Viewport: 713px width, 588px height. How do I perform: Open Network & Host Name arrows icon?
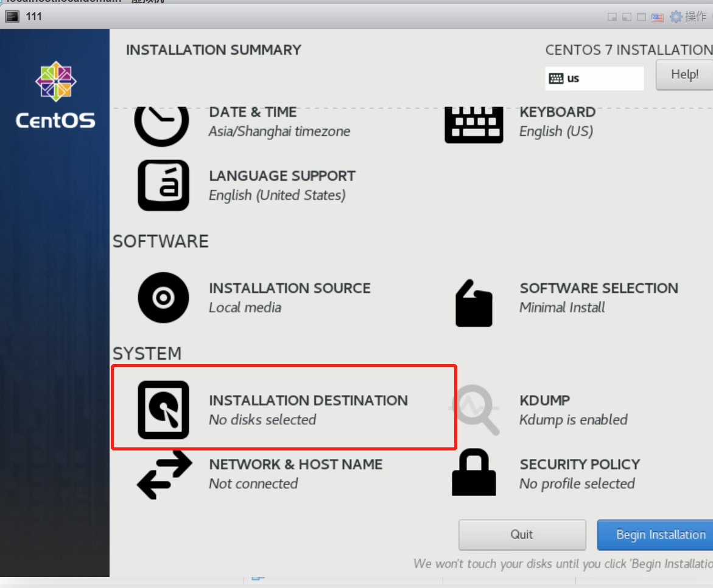164,474
